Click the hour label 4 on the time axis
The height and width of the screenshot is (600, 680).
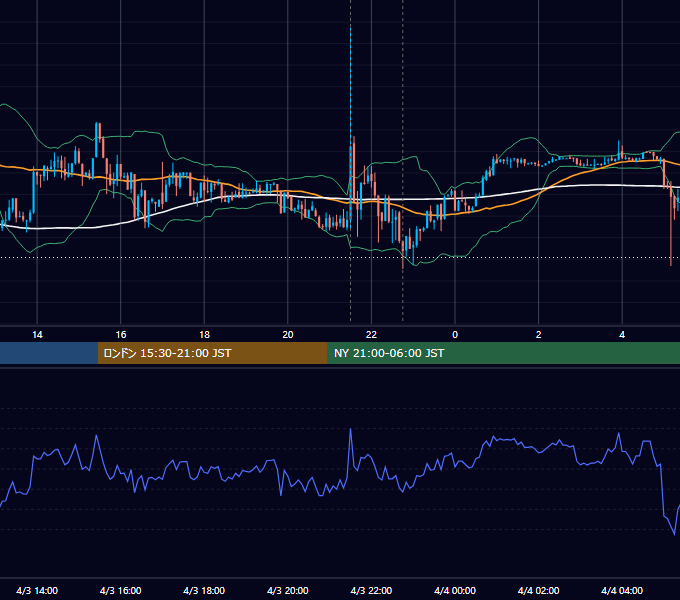coord(622,335)
